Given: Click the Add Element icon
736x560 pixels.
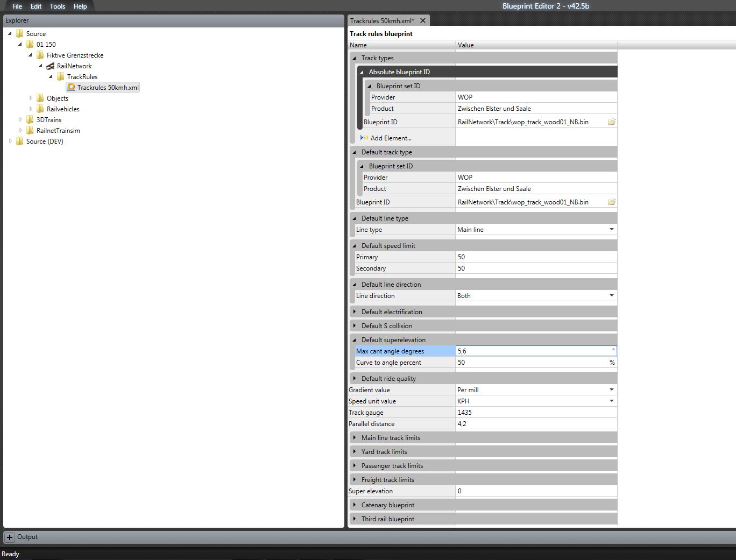Looking at the screenshot, I should (x=364, y=138).
